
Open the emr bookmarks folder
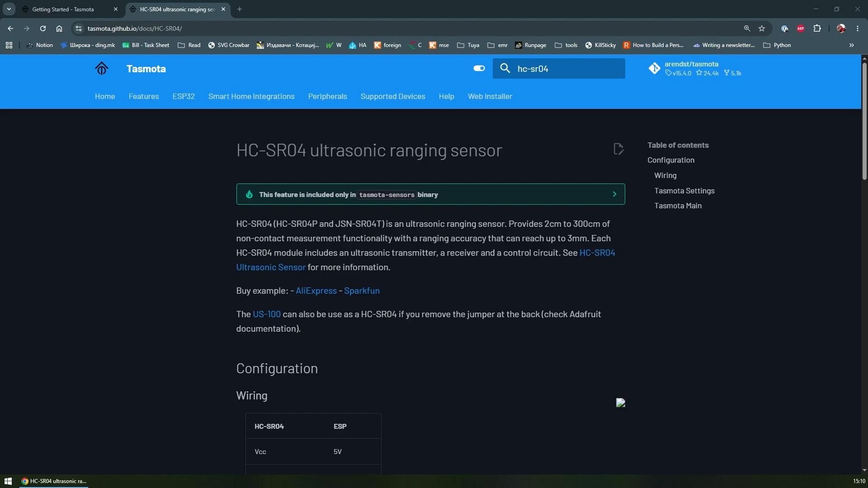[497, 45]
